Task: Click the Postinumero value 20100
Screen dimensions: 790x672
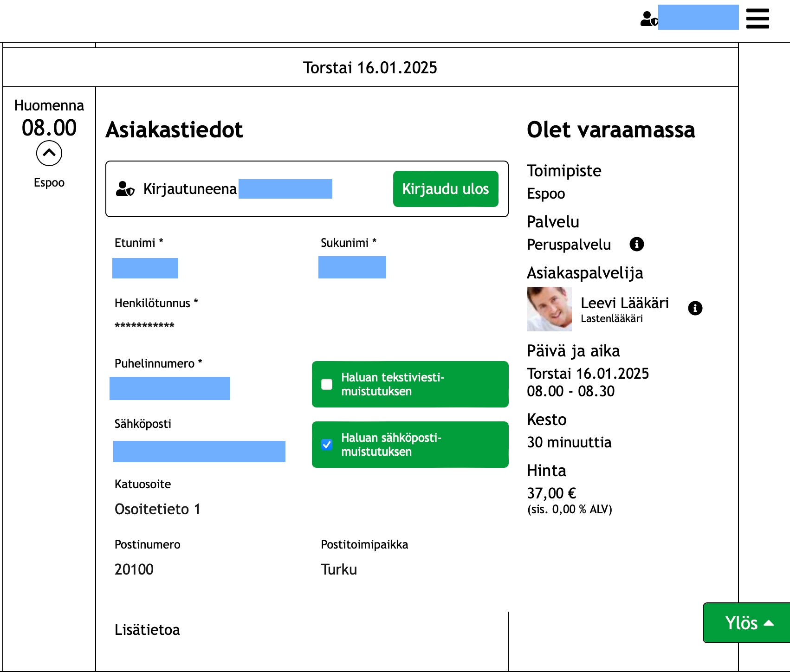Action: click(x=134, y=569)
